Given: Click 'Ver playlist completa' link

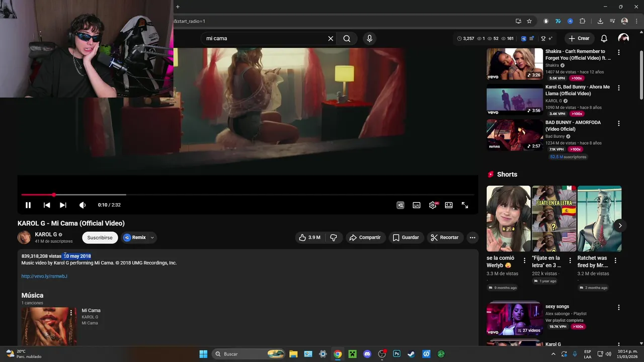Looking at the screenshot, I should pyautogui.click(x=565, y=320).
